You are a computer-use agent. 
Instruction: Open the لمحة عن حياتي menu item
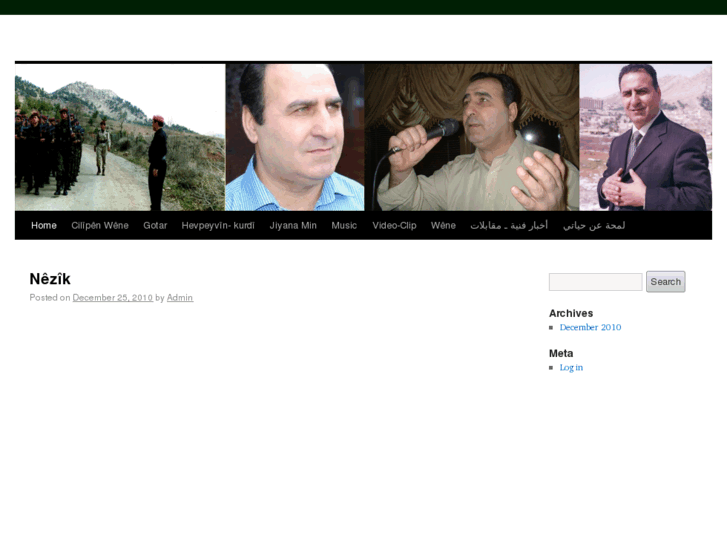pyautogui.click(x=594, y=225)
